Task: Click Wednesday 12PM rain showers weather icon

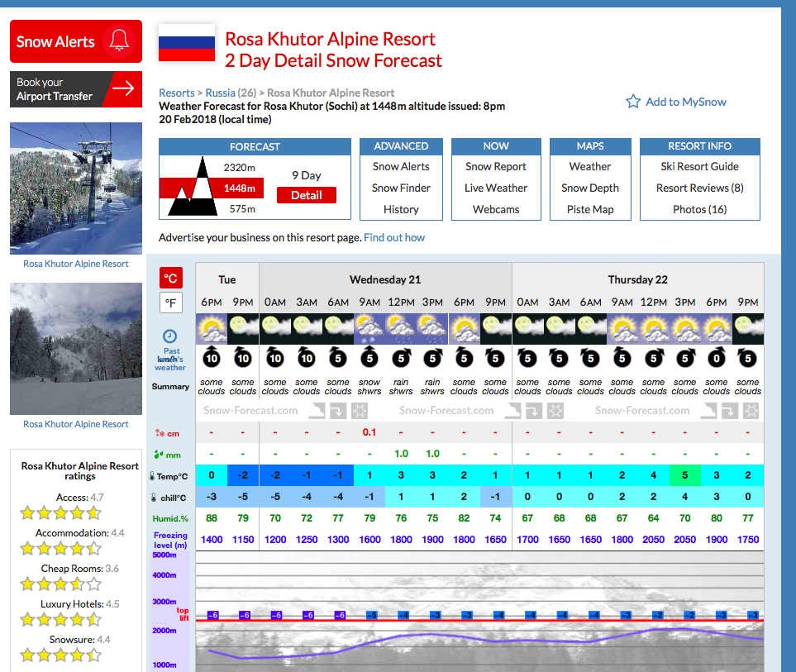Action: pyautogui.click(x=401, y=329)
